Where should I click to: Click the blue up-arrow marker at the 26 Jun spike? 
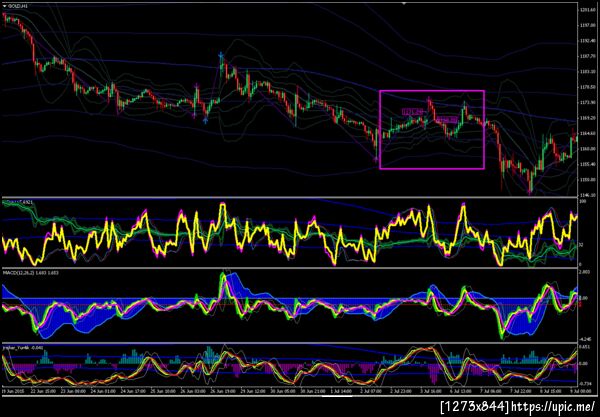pyautogui.click(x=221, y=55)
